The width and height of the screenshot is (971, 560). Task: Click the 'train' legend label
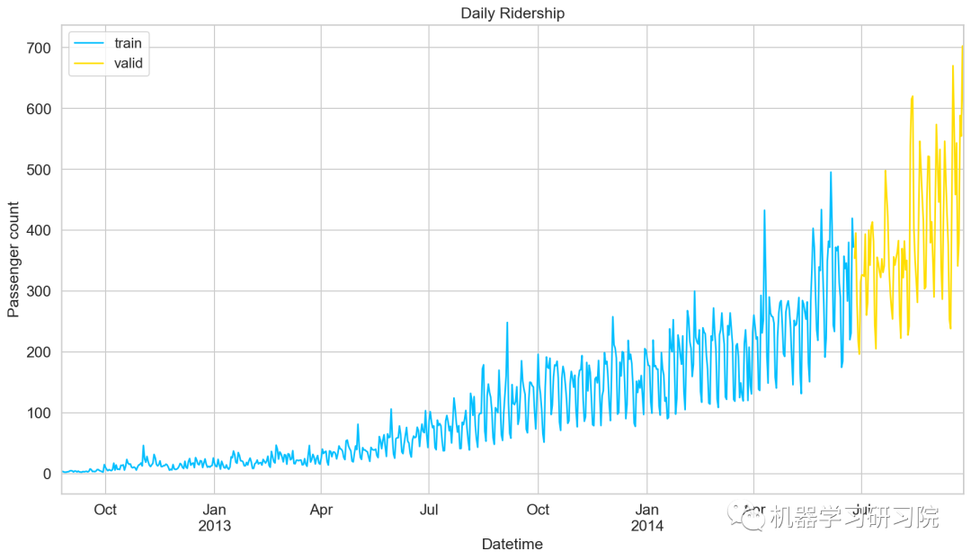(x=129, y=43)
